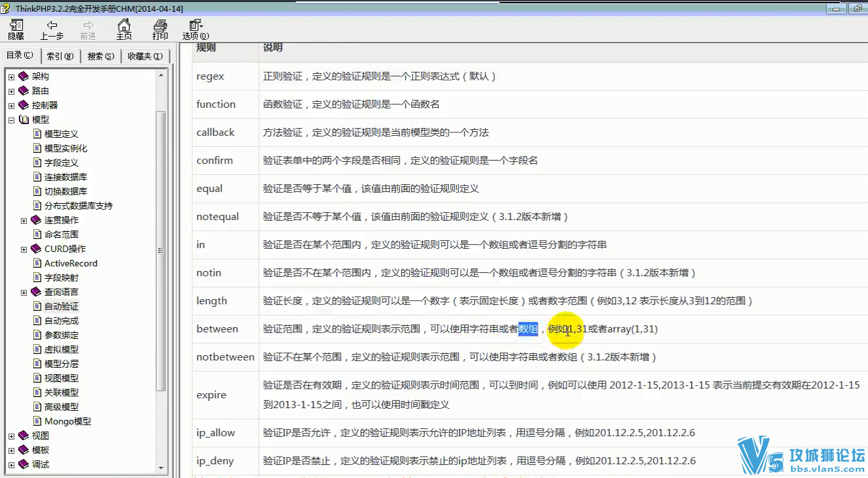Open the 选项 (Options) toolbar icon

(x=195, y=29)
